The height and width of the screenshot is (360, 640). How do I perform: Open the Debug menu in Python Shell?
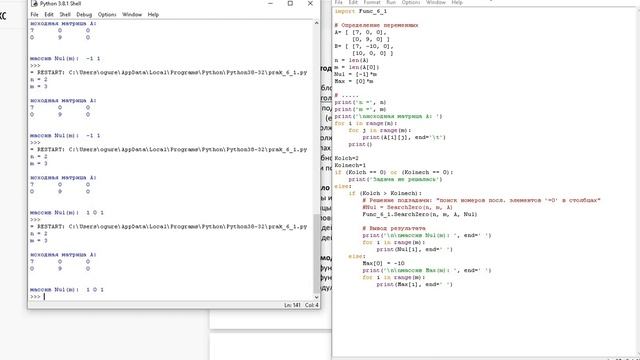(84, 14)
